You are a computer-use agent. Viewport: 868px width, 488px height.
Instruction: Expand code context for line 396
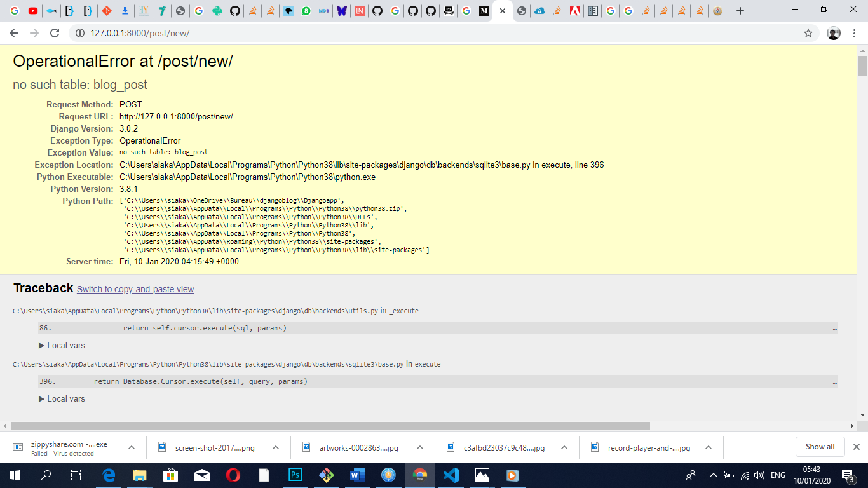coord(834,382)
